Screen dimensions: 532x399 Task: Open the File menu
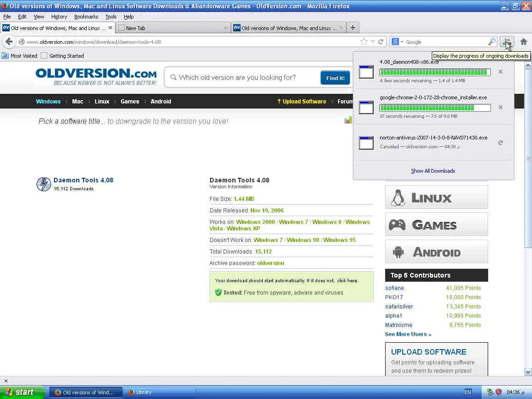point(7,17)
